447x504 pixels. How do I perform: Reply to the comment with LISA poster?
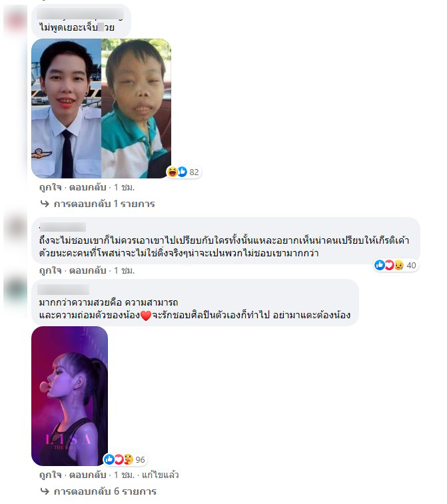coord(88,475)
